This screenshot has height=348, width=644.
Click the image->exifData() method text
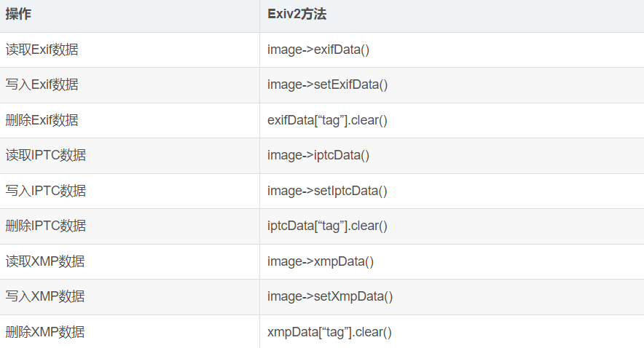[318, 50]
